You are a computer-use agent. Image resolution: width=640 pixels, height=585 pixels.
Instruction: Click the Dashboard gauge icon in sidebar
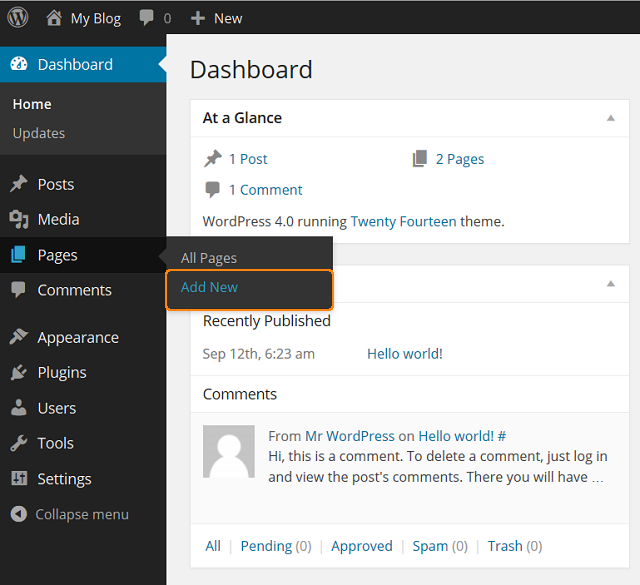[x=19, y=64]
